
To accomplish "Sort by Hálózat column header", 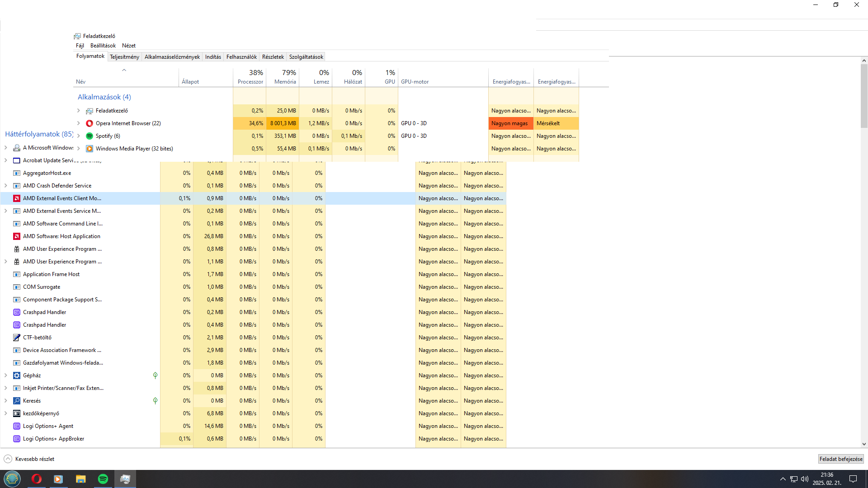I will (349, 77).
